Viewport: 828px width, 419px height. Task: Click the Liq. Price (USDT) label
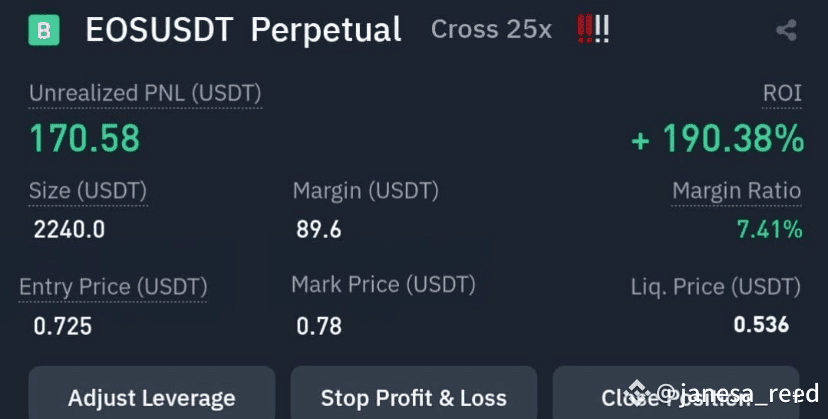tap(715, 287)
